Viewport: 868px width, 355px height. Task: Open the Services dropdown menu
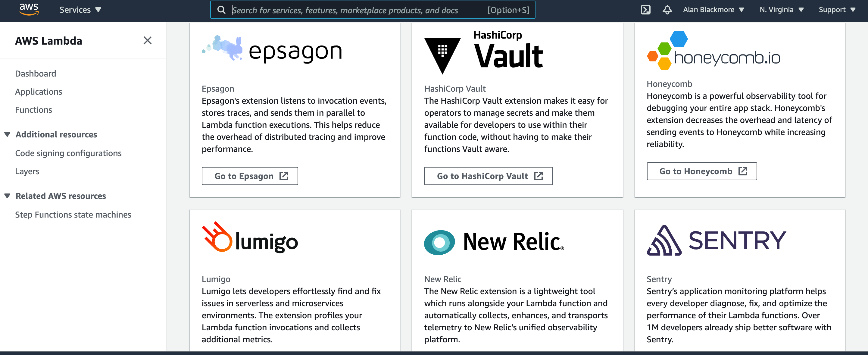[x=80, y=10]
